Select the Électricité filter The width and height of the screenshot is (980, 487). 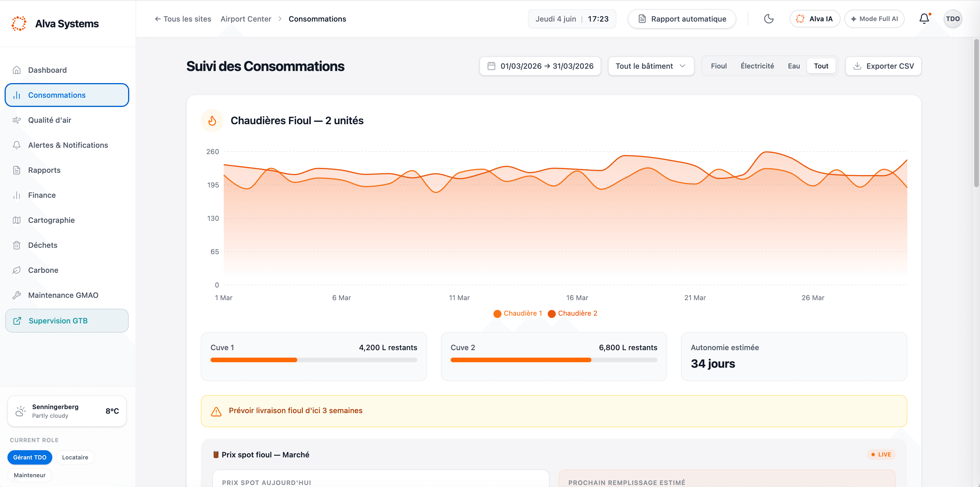757,66
